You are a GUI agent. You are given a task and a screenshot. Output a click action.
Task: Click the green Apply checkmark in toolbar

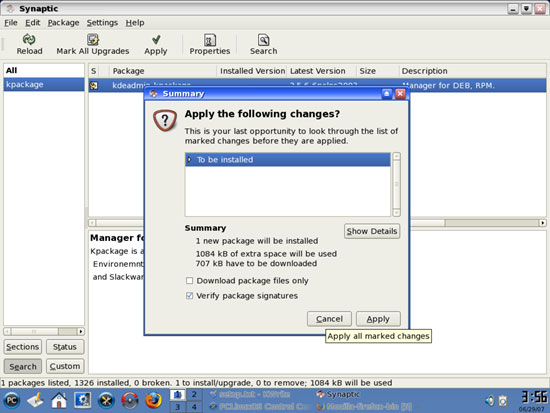tap(156, 39)
